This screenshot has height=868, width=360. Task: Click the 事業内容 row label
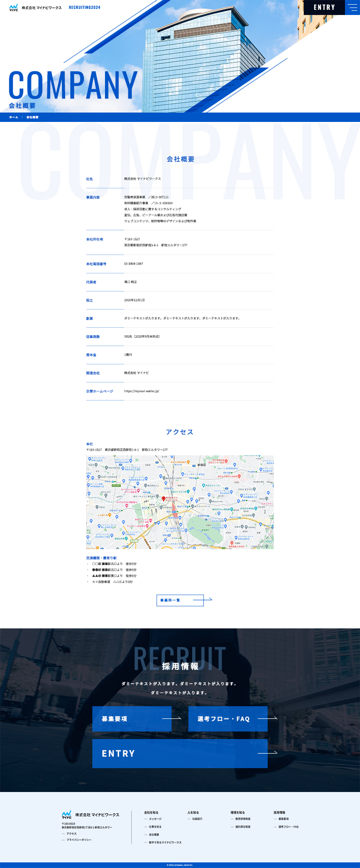(93, 197)
